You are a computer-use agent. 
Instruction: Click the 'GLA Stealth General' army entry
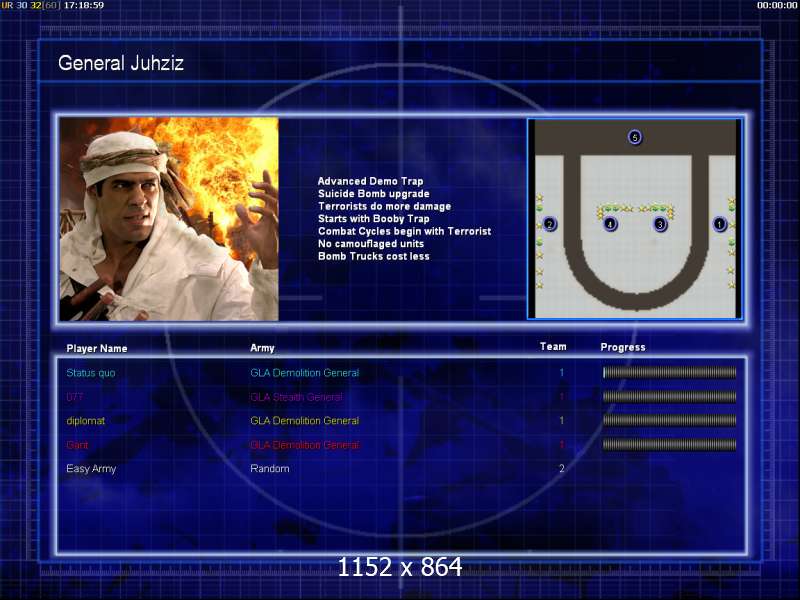[x=296, y=397]
